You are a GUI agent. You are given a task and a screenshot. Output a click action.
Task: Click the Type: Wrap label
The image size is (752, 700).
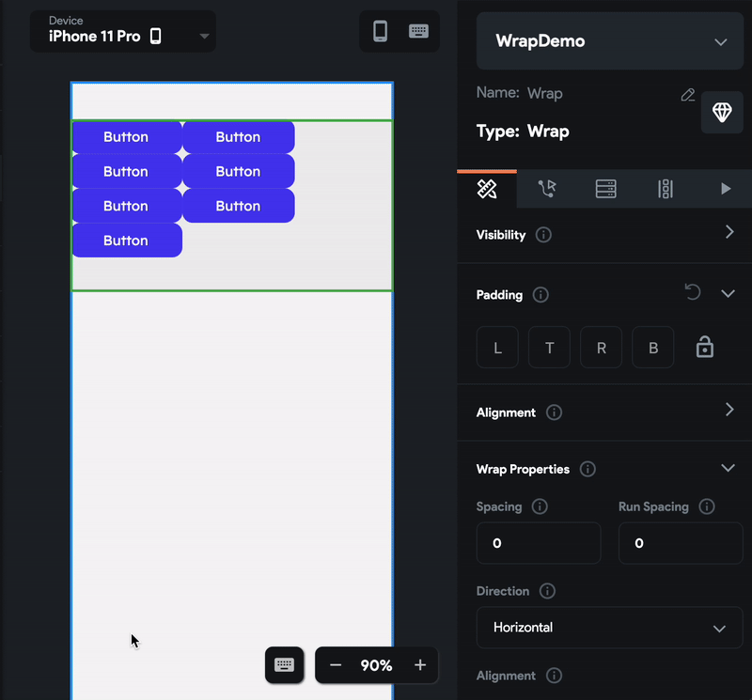[x=523, y=132]
